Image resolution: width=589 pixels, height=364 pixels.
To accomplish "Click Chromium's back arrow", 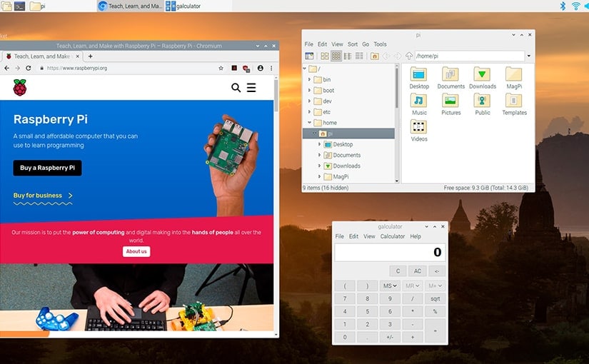I will 6,68.
